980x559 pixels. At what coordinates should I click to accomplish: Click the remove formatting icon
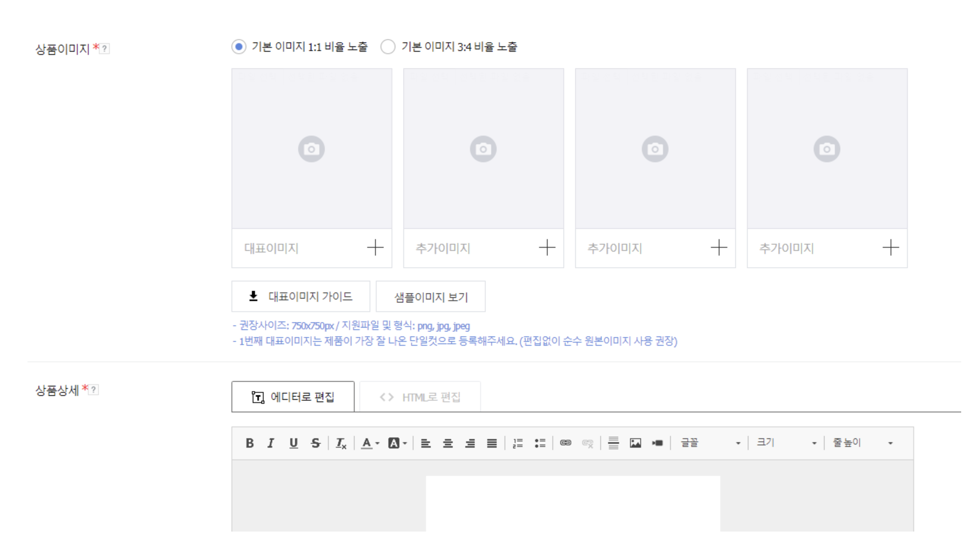pos(341,443)
